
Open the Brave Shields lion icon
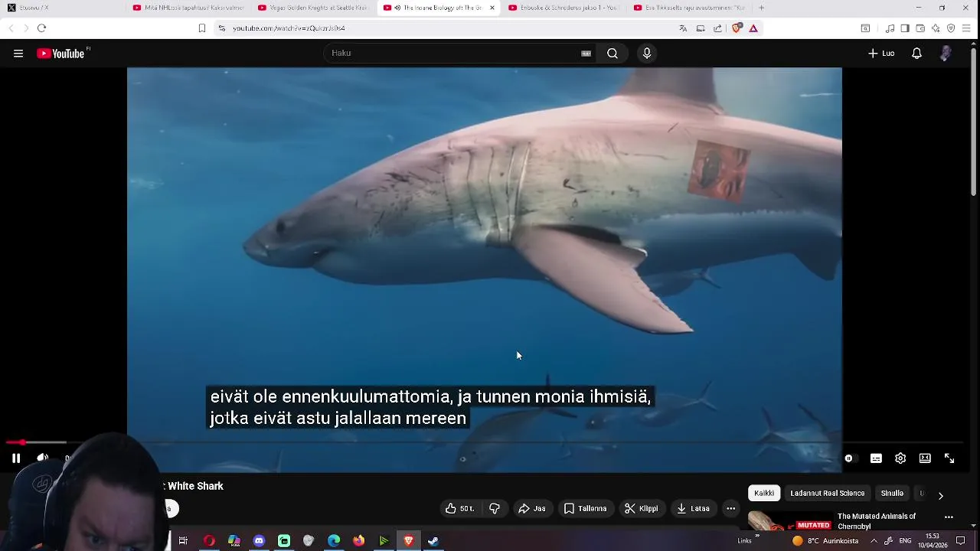pyautogui.click(x=737, y=28)
